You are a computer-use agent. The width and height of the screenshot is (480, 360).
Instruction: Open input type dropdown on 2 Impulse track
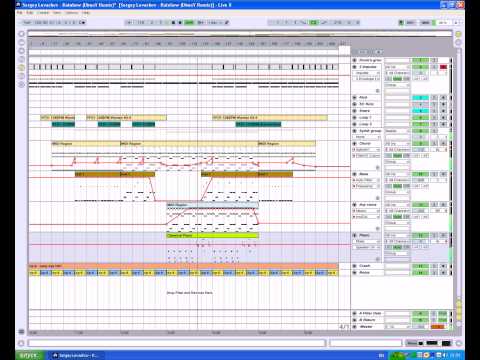pos(397,67)
